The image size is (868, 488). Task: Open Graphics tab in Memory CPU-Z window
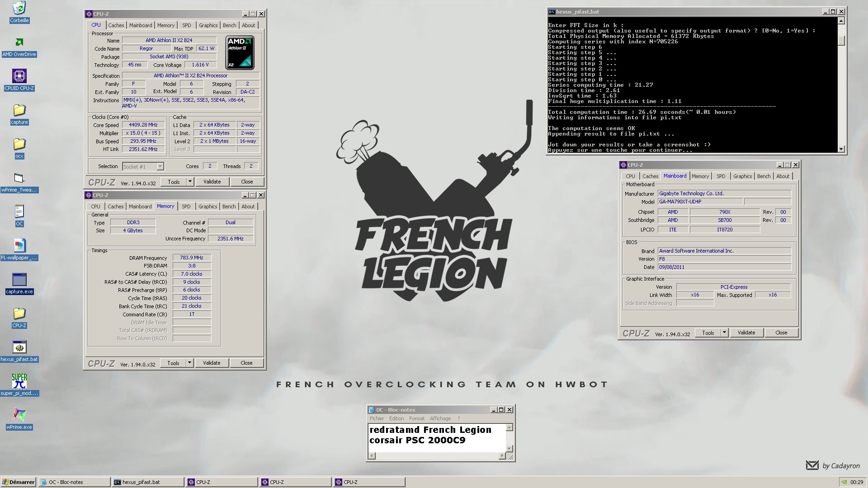tap(208, 206)
